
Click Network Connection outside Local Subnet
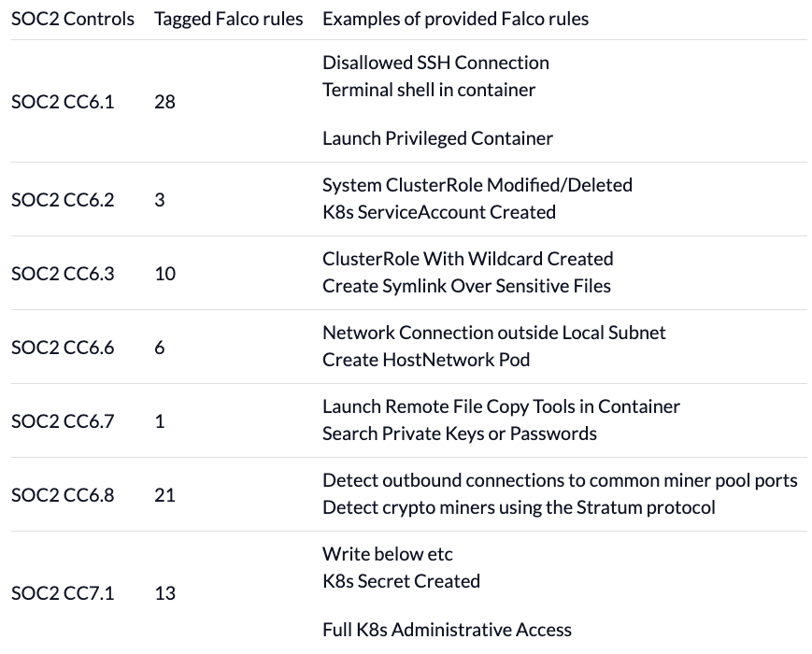tap(494, 333)
